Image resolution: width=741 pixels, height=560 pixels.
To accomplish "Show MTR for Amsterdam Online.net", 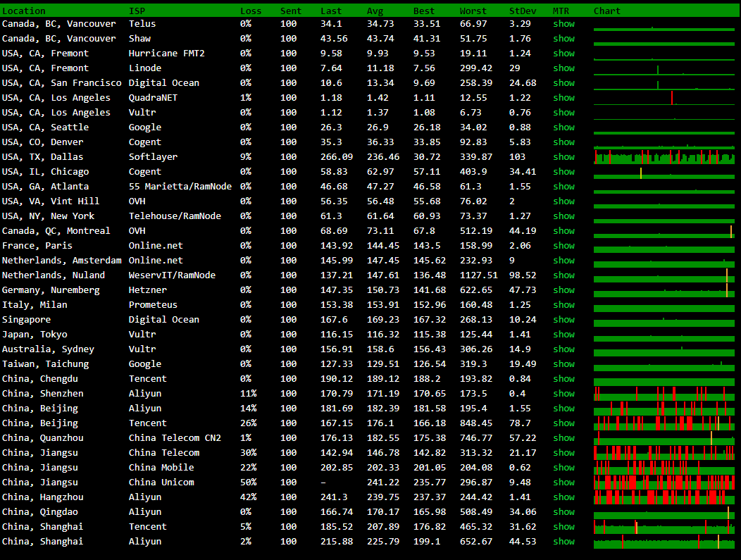I will (563, 261).
